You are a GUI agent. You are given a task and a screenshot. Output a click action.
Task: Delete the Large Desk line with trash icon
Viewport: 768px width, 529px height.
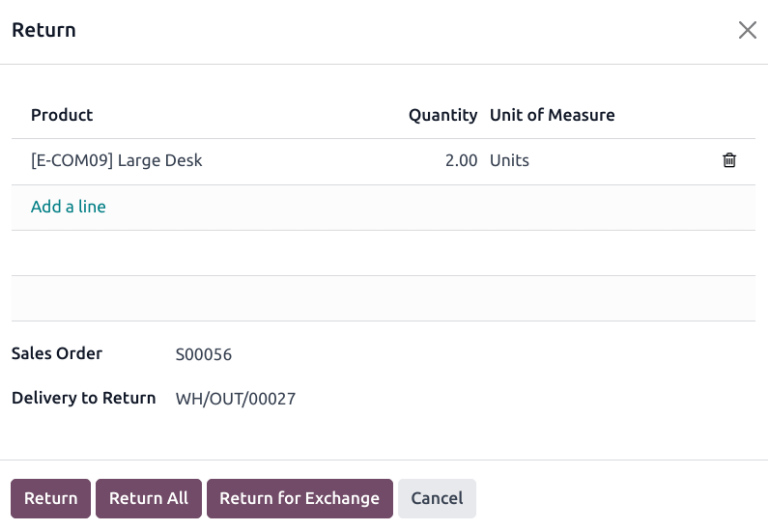point(729,160)
